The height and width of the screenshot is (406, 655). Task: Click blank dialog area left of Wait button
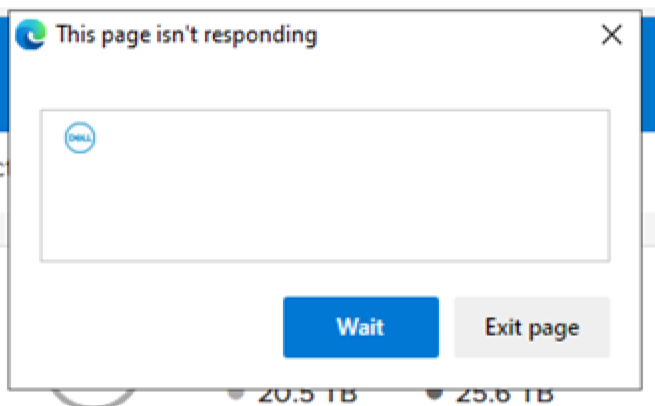click(150, 327)
